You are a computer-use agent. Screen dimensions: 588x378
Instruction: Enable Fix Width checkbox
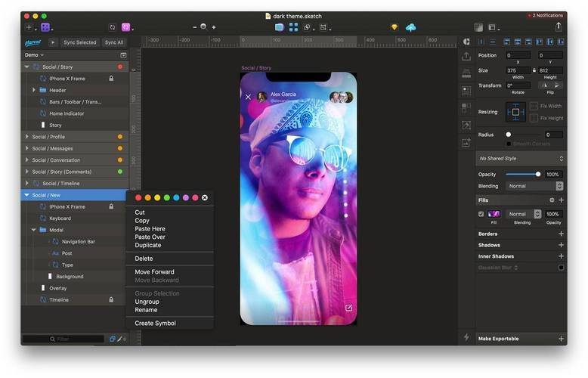point(534,106)
